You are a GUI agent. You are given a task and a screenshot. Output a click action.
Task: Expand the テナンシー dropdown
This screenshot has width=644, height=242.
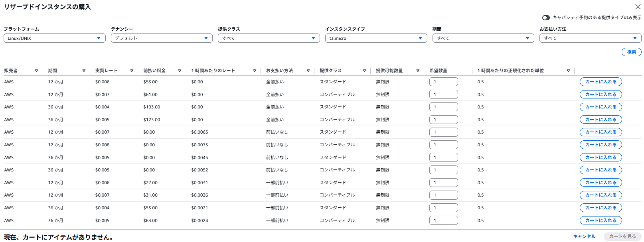[x=162, y=38]
